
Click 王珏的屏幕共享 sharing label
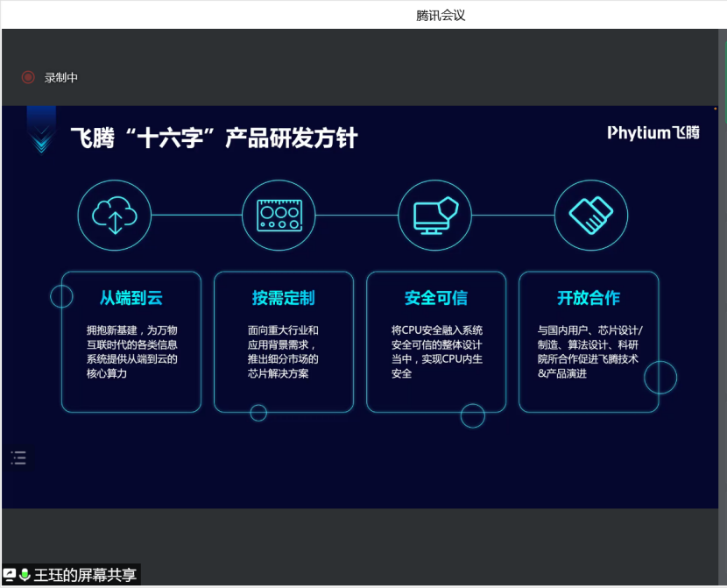coord(85,575)
